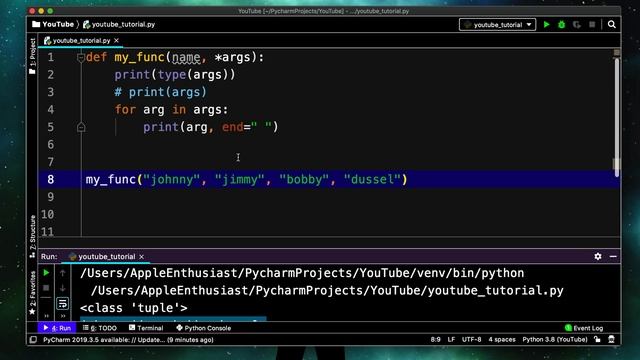The width and height of the screenshot is (640, 360).
Task: Click the inspection indicator atop the scrollbar
Action: 617,53
